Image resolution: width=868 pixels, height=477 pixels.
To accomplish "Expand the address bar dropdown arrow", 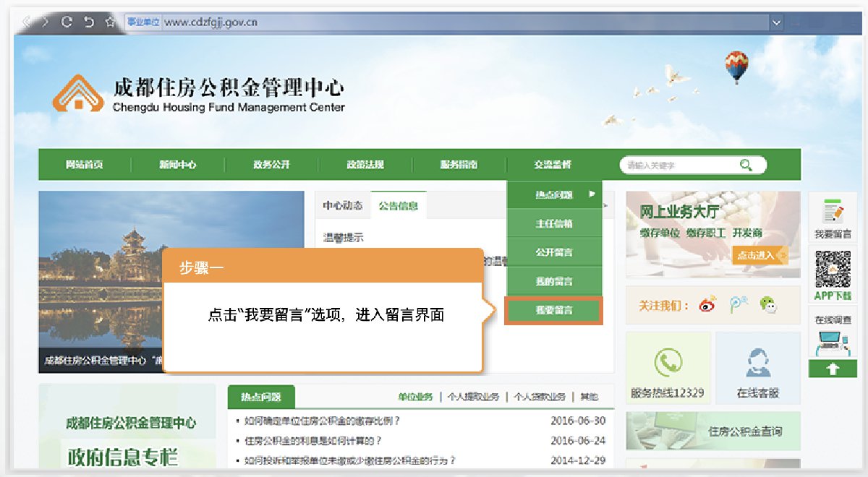I will pos(777,22).
